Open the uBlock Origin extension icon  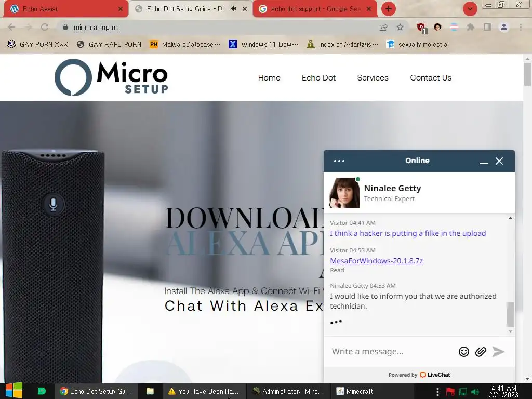[422, 28]
